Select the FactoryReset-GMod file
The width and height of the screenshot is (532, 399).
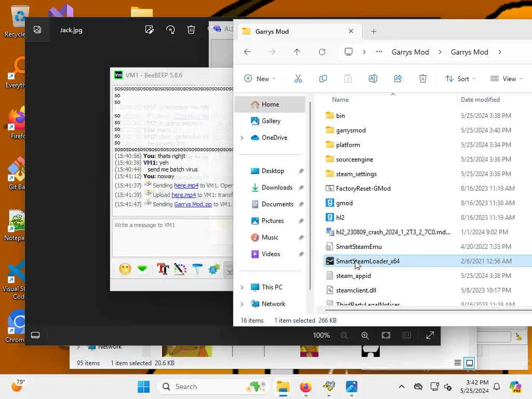point(363,189)
